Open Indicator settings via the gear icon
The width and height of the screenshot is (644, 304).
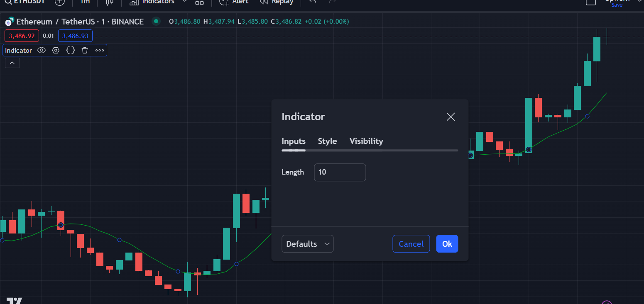(x=56, y=50)
